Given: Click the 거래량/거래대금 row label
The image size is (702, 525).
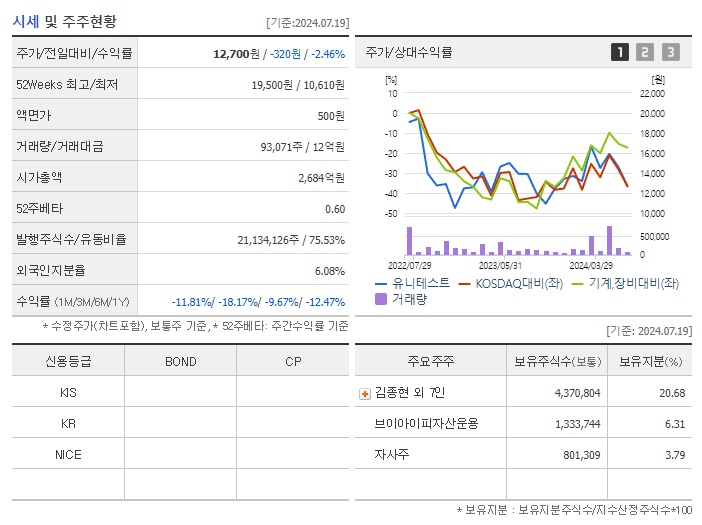Looking at the screenshot, I should (x=60, y=146).
